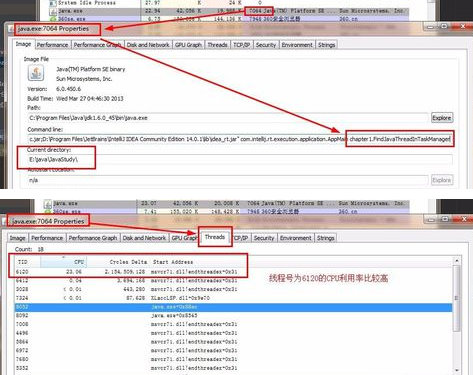Select thread row 6972
The image size is (473, 375).
[x=233, y=350]
